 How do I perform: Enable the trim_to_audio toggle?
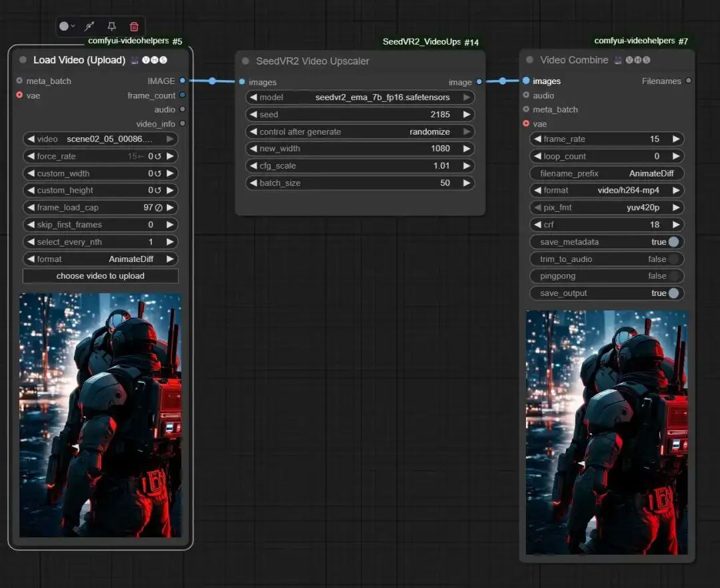(673, 259)
